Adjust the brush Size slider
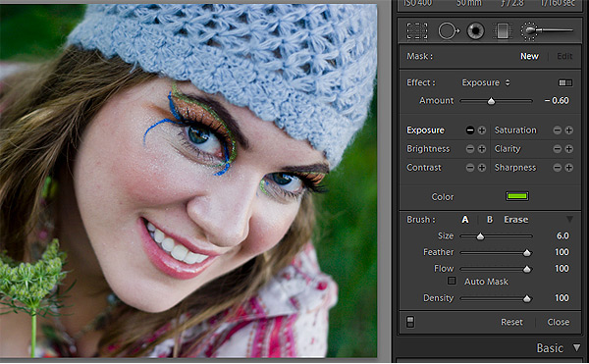The image size is (589, 364). click(x=480, y=236)
